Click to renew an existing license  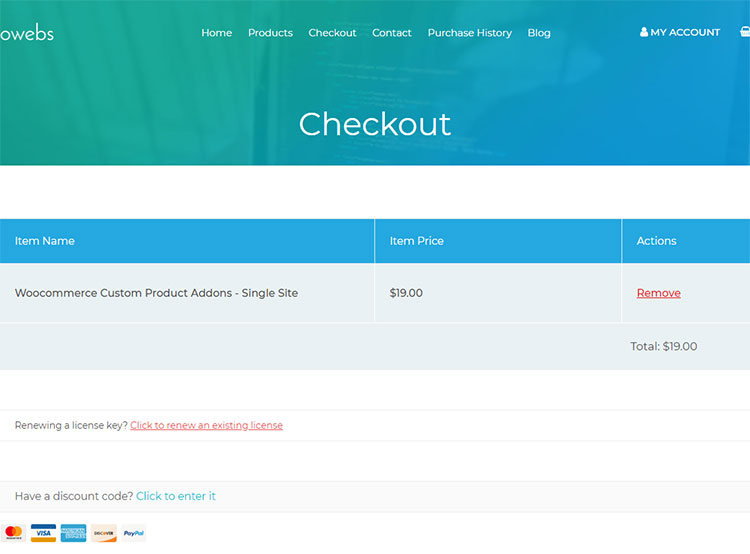(206, 425)
